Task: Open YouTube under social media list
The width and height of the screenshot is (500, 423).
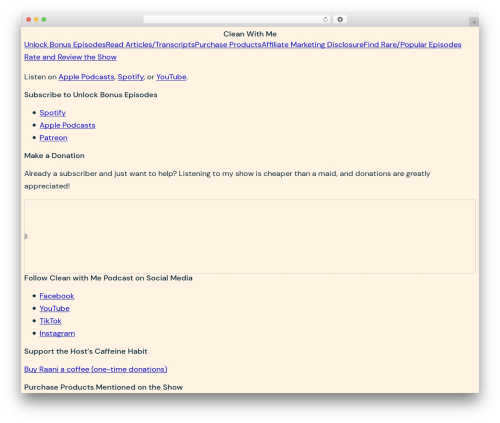Action: tap(55, 309)
